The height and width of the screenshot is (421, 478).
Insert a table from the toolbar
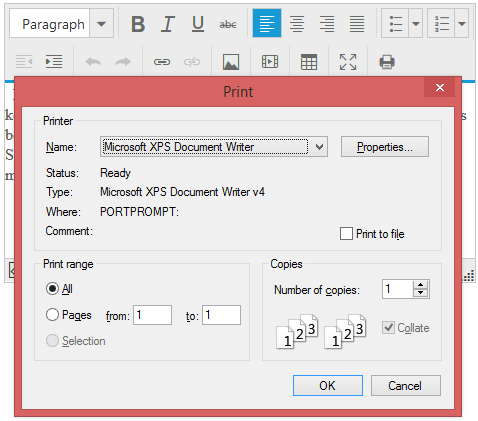pos(309,62)
